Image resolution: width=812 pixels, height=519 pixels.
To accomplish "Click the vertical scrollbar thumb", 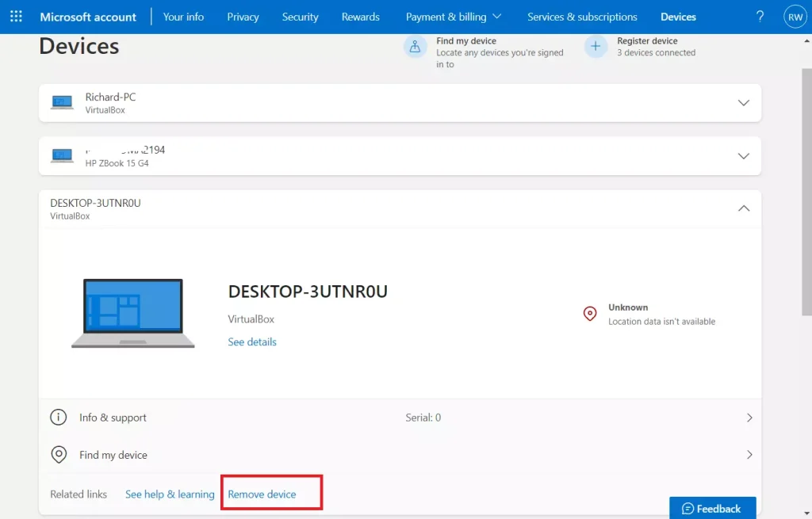I will click(806, 192).
